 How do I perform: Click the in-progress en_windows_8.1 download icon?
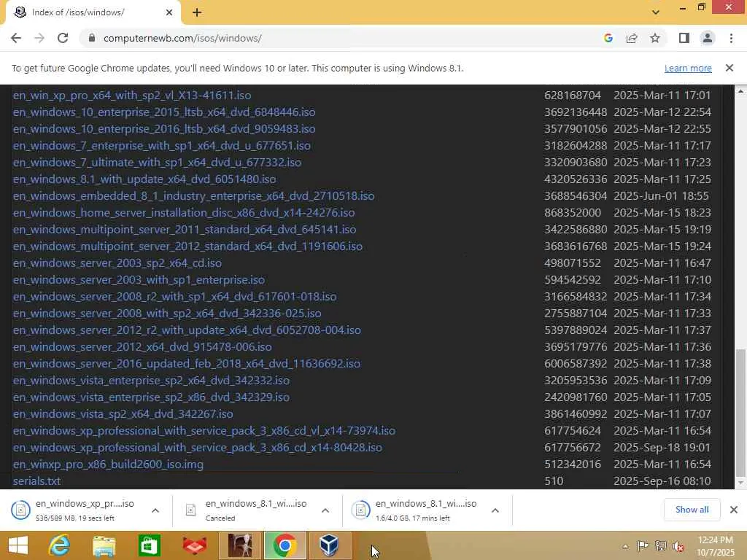point(360,510)
